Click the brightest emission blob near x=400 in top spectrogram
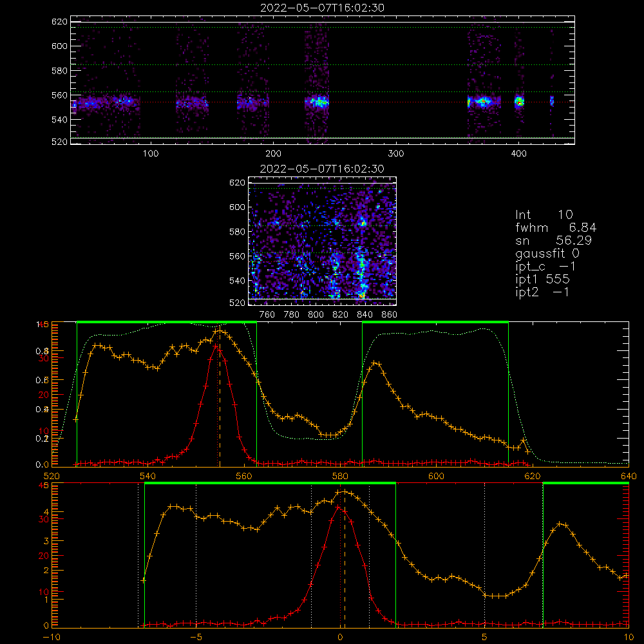 (519, 102)
